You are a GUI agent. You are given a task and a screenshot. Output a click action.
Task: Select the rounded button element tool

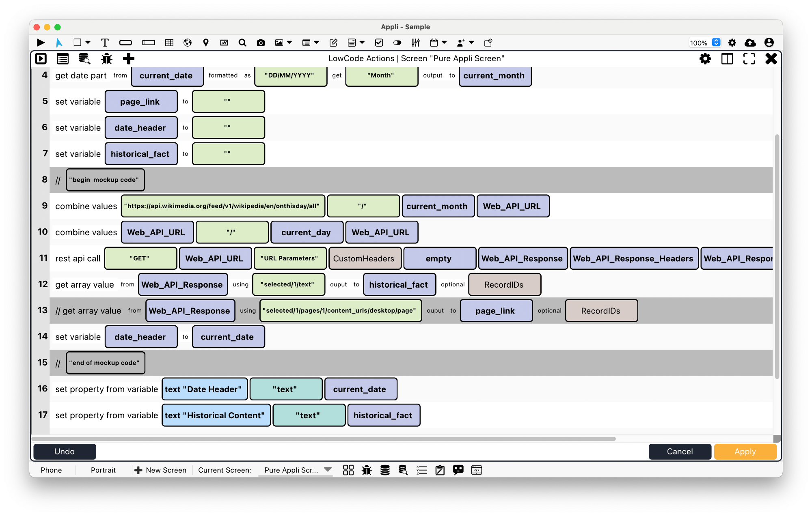tap(125, 43)
